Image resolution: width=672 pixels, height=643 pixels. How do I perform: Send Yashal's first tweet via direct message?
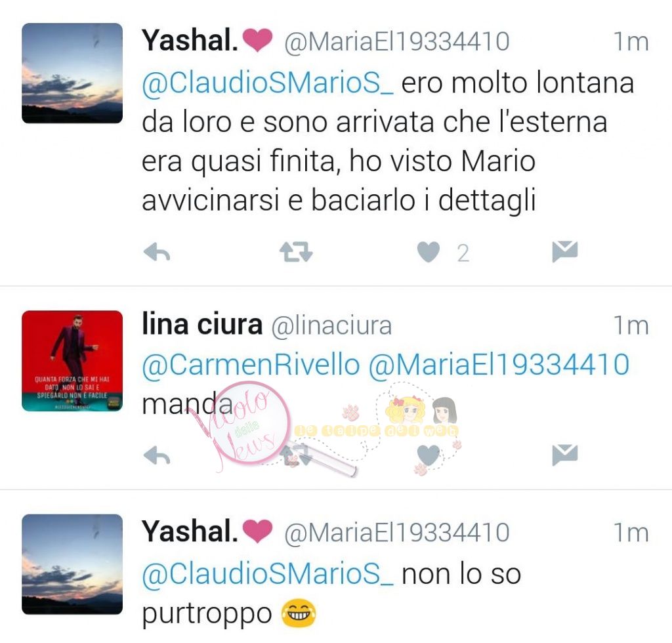coord(565,251)
